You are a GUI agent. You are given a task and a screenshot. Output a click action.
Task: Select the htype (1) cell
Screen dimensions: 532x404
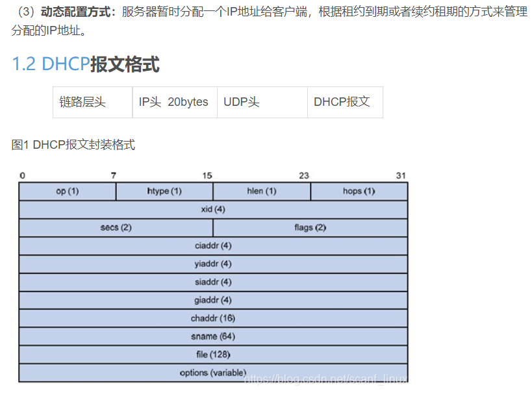(164, 191)
